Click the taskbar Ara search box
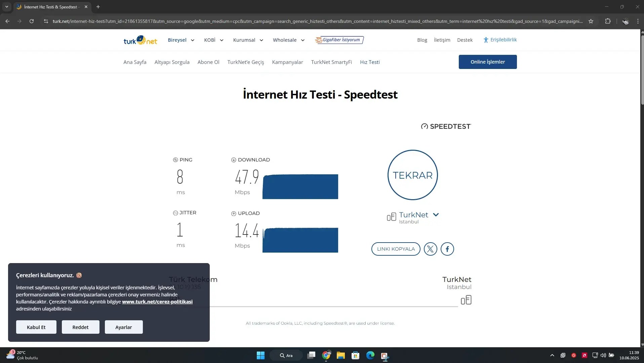The image size is (644, 363). 286,355
